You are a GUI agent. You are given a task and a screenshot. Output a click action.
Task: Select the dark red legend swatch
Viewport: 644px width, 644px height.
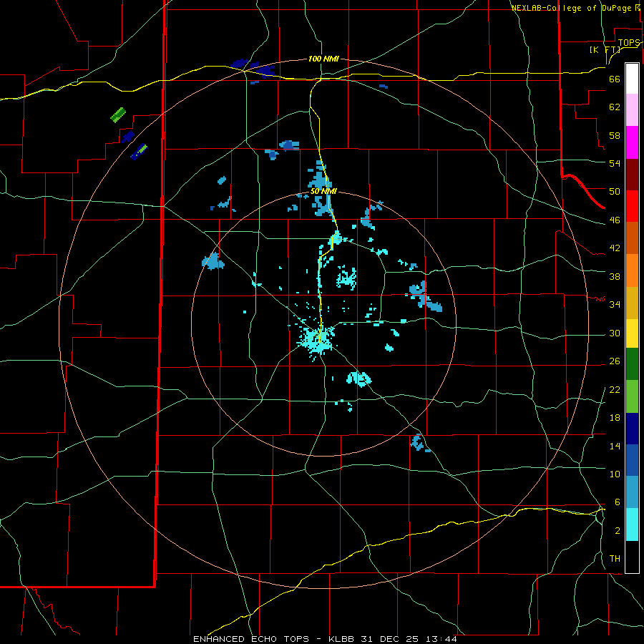[x=632, y=174]
